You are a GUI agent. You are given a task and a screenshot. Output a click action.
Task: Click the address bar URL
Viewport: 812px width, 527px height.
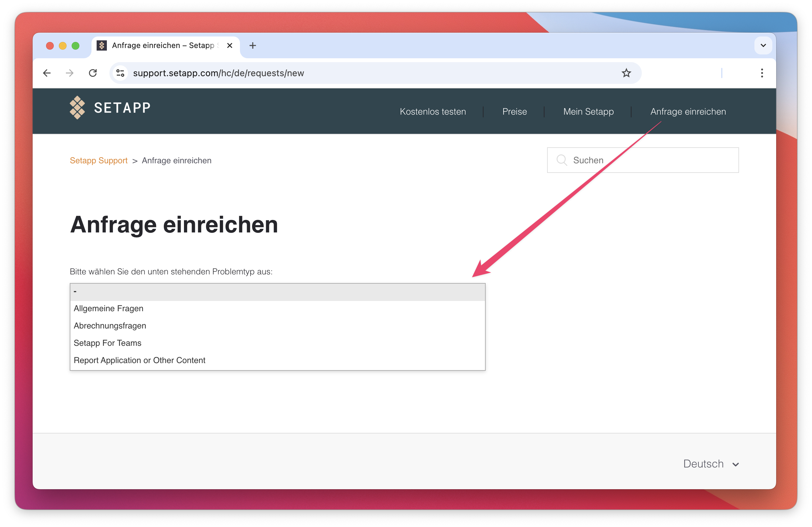coord(218,73)
